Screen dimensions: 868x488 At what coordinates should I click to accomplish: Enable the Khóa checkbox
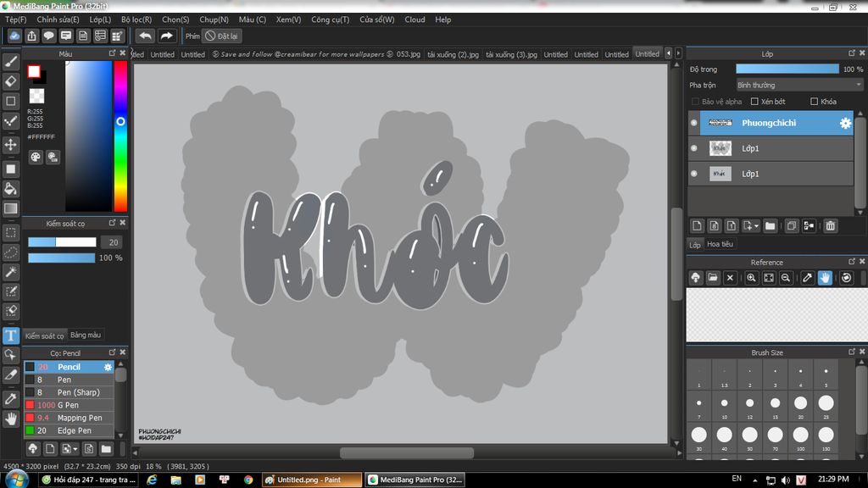[815, 102]
